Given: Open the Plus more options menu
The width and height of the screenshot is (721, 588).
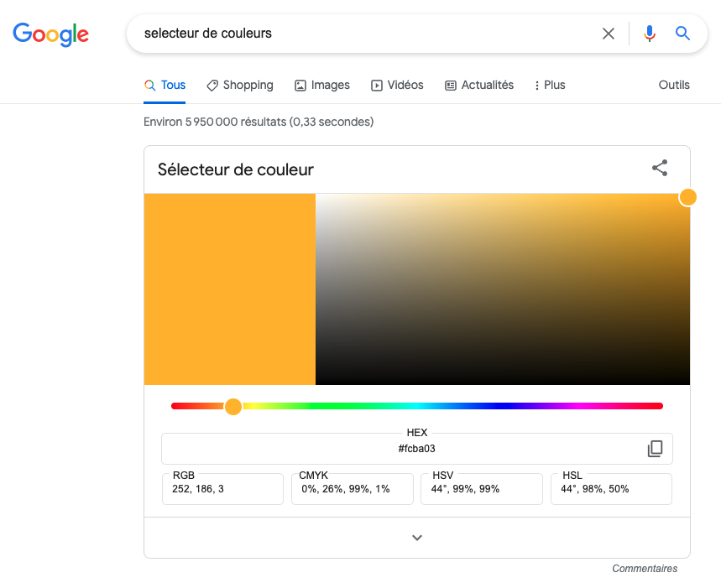Looking at the screenshot, I should click(x=550, y=85).
